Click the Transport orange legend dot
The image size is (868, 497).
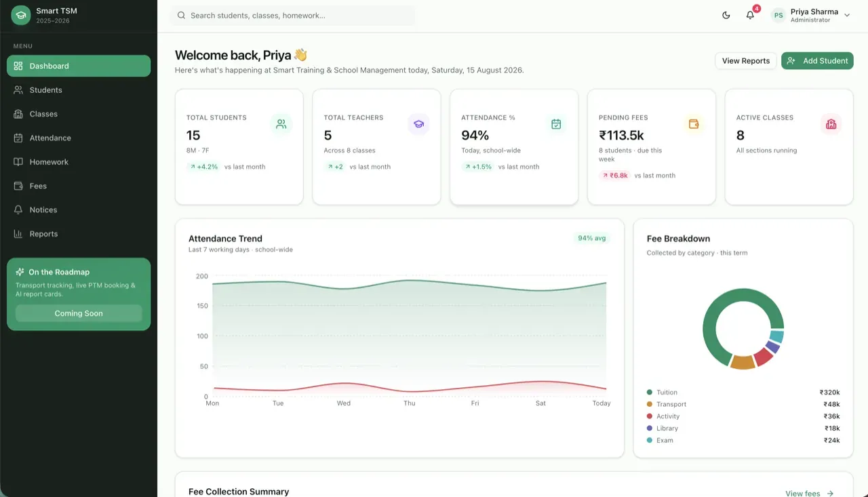[x=650, y=404]
